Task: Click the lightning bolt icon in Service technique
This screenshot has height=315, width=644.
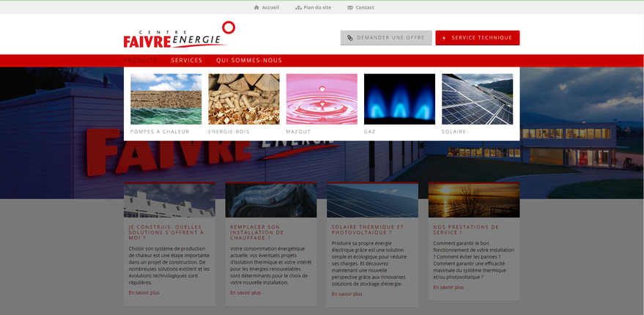Action: [444, 38]
